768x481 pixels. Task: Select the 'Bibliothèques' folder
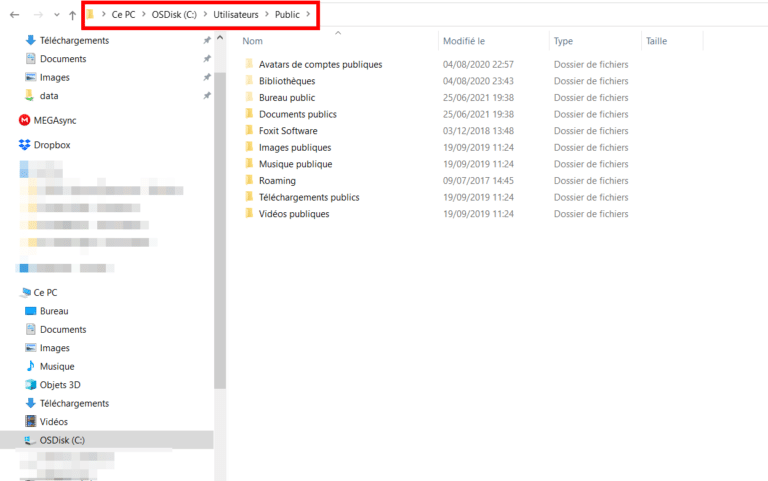point(287,81)
